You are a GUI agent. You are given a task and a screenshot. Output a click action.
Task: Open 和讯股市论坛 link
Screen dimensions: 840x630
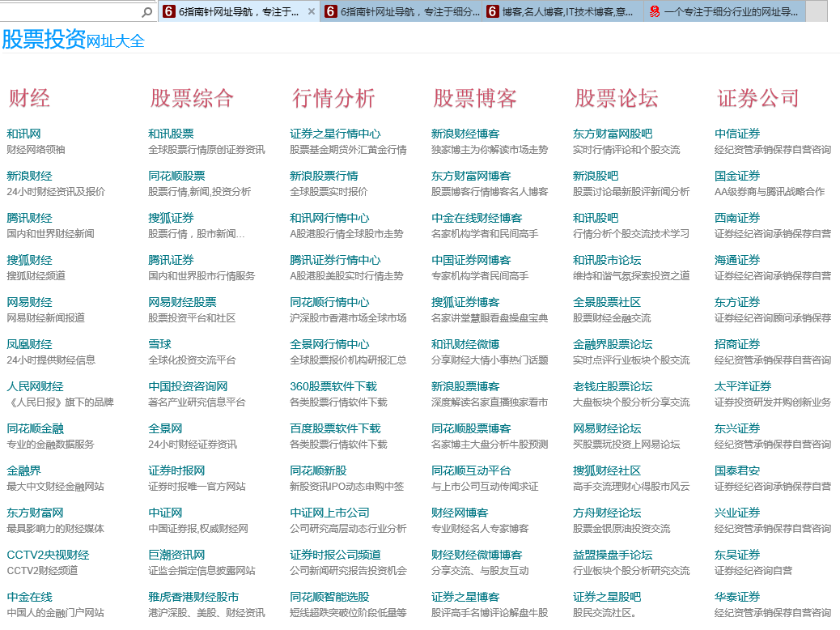[607, 260]
